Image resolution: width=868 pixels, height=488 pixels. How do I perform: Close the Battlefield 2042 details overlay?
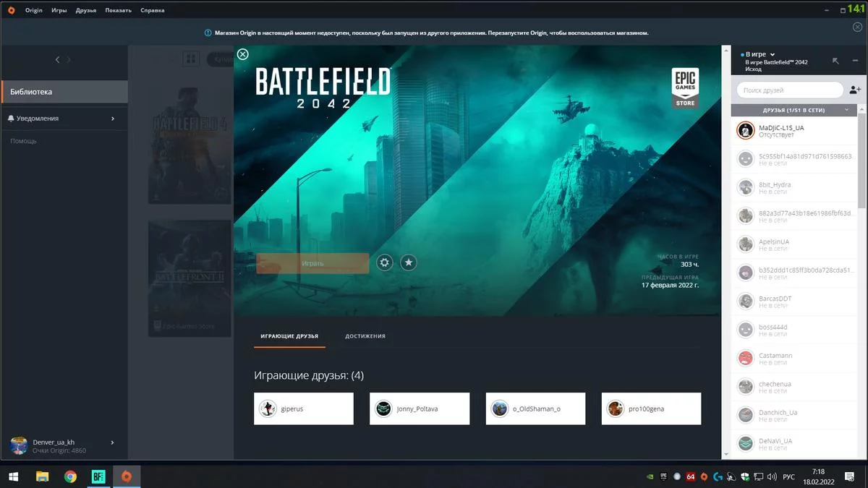coord(243,54)
